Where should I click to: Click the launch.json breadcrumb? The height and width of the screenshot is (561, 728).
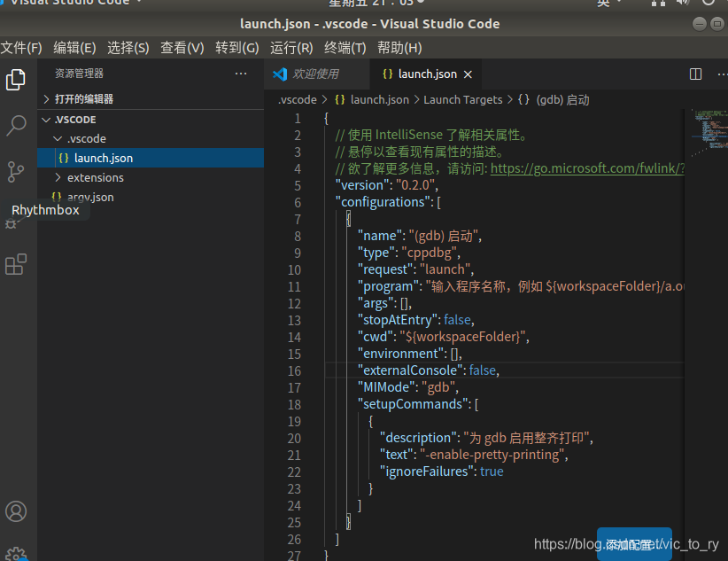tap(379, 100)
